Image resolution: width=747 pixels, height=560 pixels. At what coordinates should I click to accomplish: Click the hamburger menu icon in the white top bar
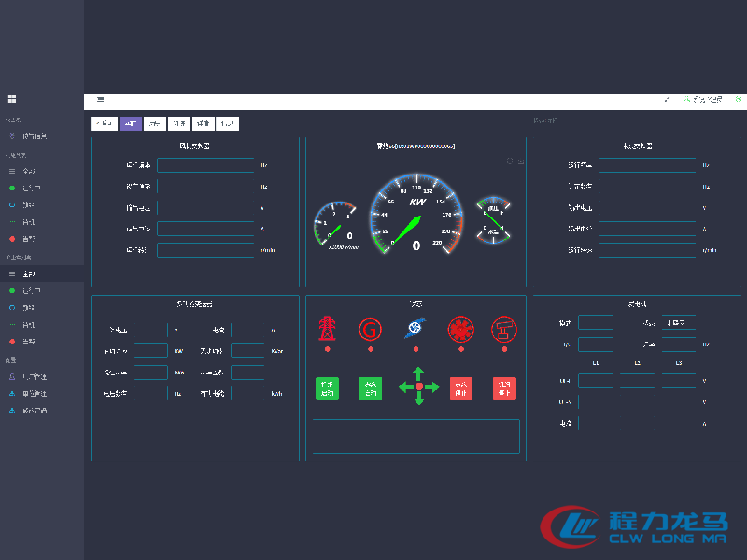click(100, 99)
